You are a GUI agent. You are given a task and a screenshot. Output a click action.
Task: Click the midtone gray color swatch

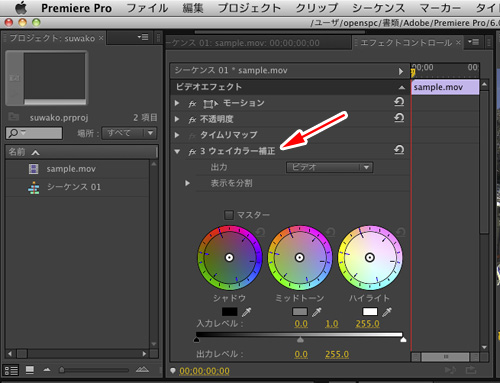click(300, 312)
